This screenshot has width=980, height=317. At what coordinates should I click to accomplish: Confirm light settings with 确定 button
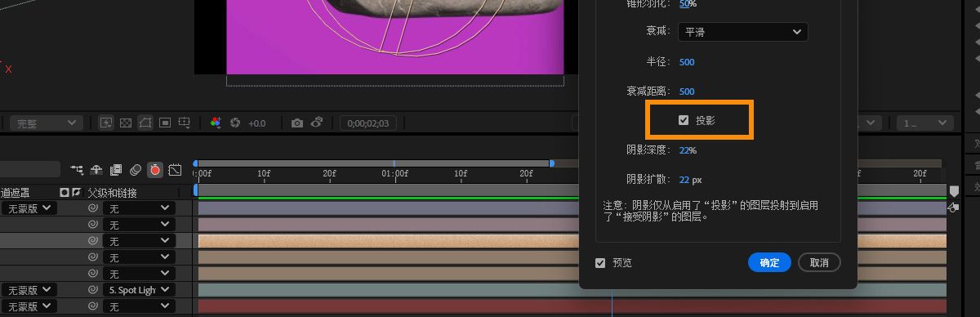coord(769,262)
